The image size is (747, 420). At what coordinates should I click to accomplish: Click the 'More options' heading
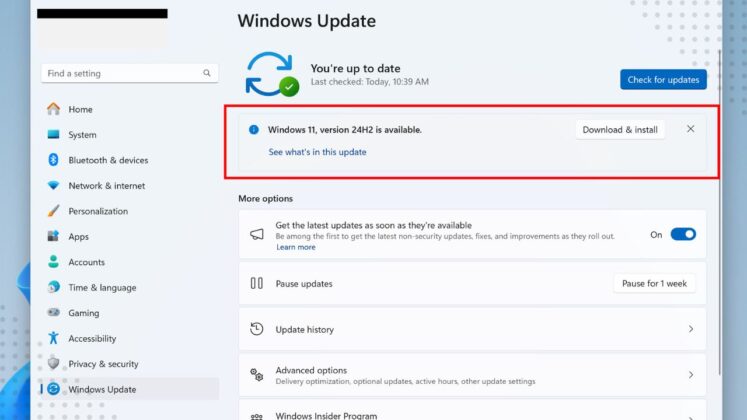pos(265,199)
